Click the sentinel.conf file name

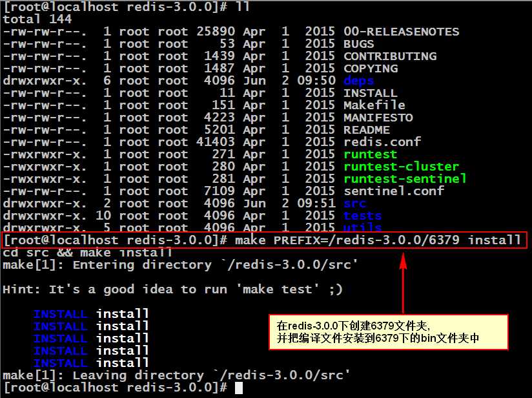click(x=394, y=191)
